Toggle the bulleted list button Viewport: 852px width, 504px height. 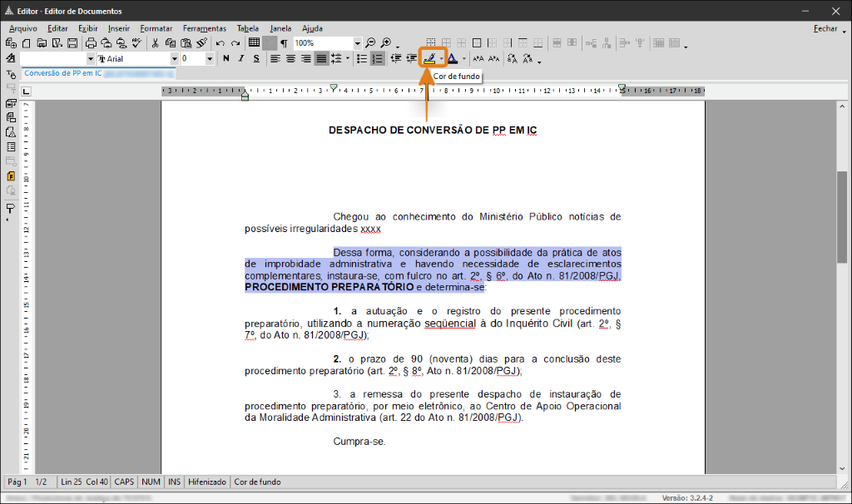(362, 59)
